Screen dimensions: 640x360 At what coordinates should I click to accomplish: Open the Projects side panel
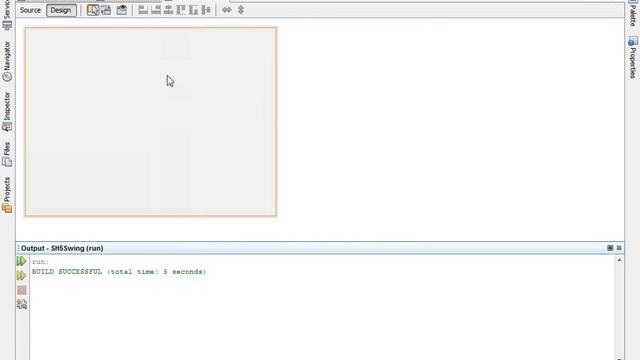[7, 195]
